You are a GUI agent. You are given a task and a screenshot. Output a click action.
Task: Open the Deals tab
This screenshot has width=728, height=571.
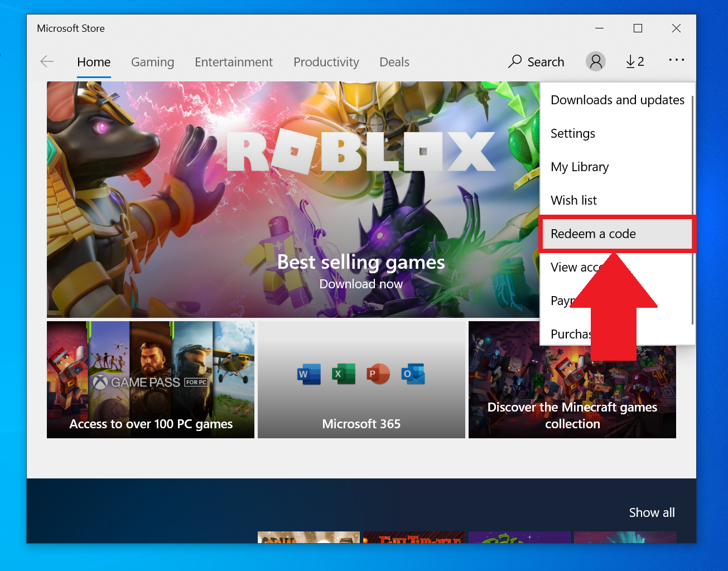(394, 62)
